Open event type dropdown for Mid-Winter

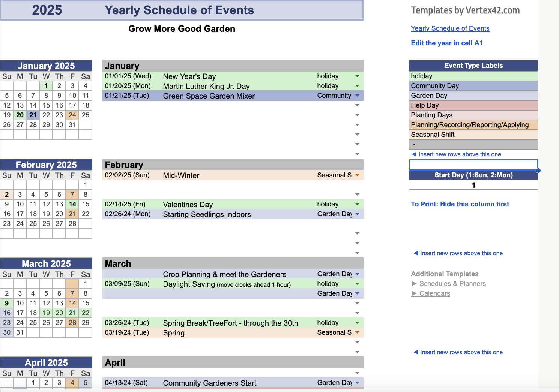357,175
